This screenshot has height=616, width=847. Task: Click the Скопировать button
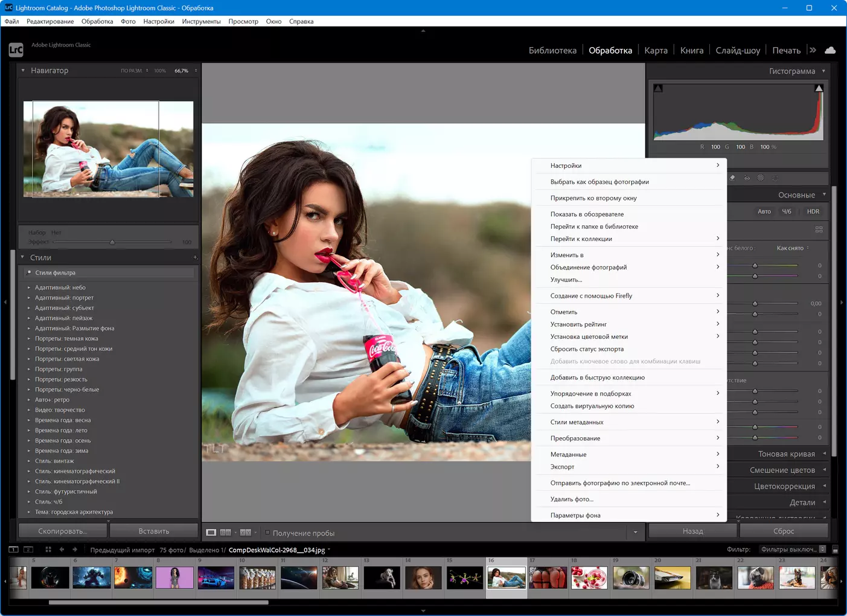[63, 531]
